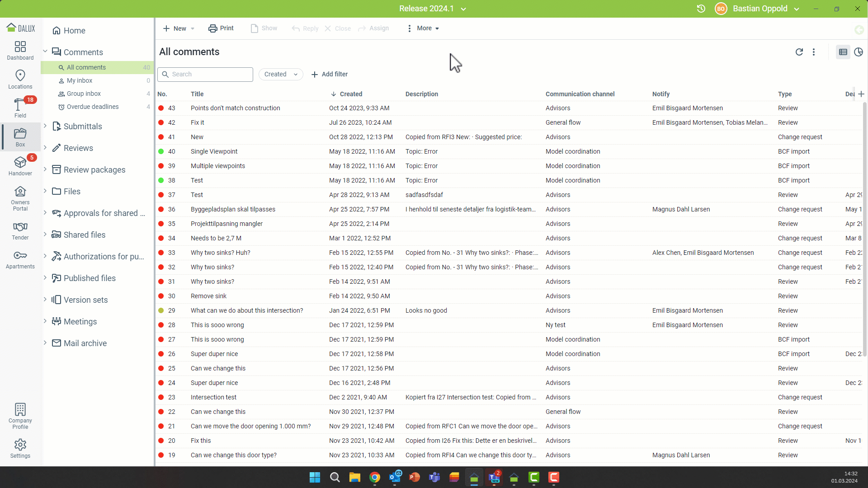
Task: Open the More toolbar menu
Action: pos(423,28)
